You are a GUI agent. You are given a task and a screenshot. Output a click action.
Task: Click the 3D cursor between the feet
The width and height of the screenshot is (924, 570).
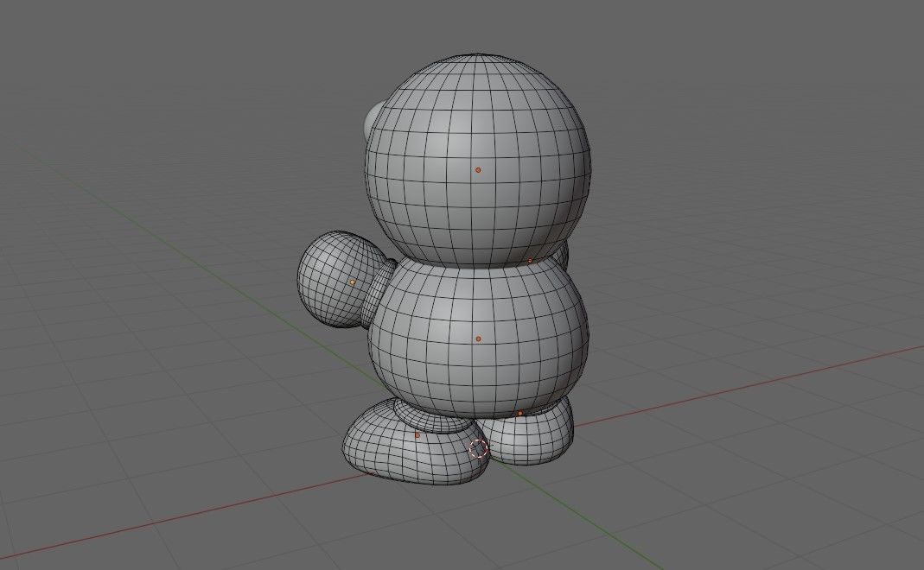(479, 449)
